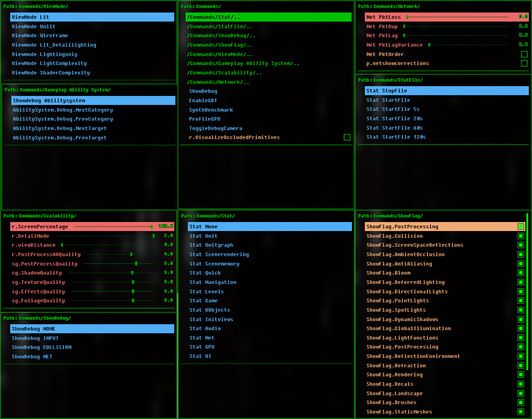Click the r.ScreenPercentage slider handle
This screenshot has width=532, height=419.
151,226
